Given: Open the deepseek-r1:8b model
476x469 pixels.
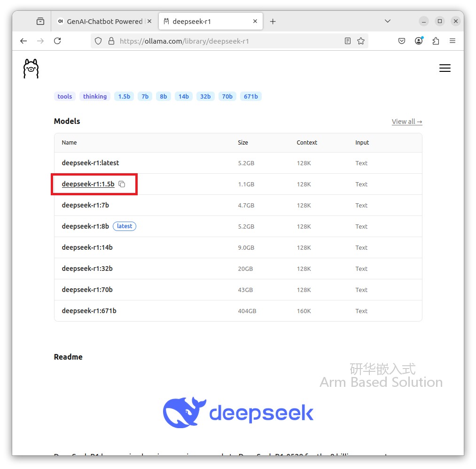Looking at the screenshot, I should [86, 226].
